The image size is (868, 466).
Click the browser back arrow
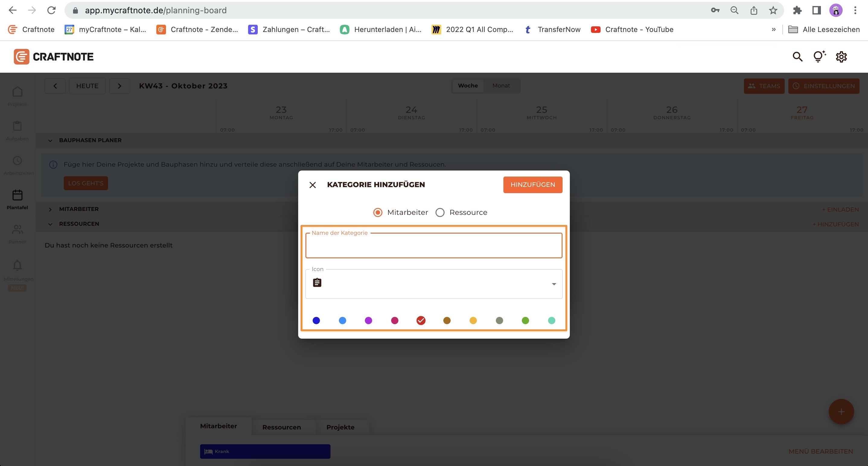point(12,11)
